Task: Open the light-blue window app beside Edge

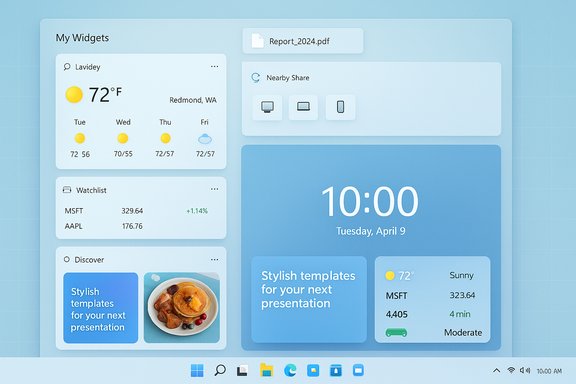Action: (313, 370)
